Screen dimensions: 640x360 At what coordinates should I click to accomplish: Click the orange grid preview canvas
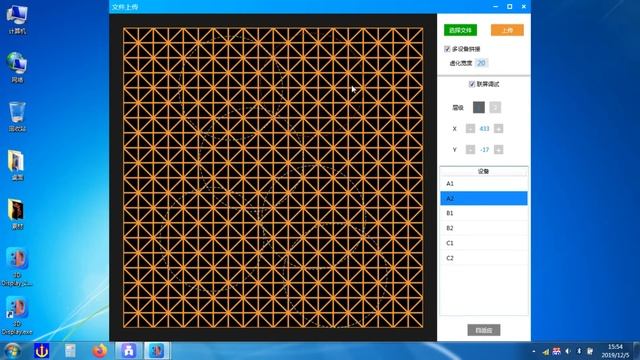273,178
